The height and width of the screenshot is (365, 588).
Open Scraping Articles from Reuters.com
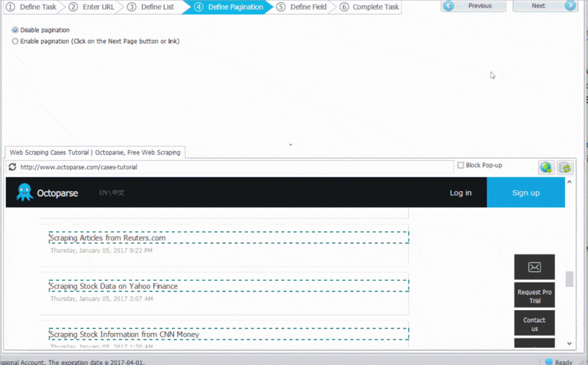107,238
